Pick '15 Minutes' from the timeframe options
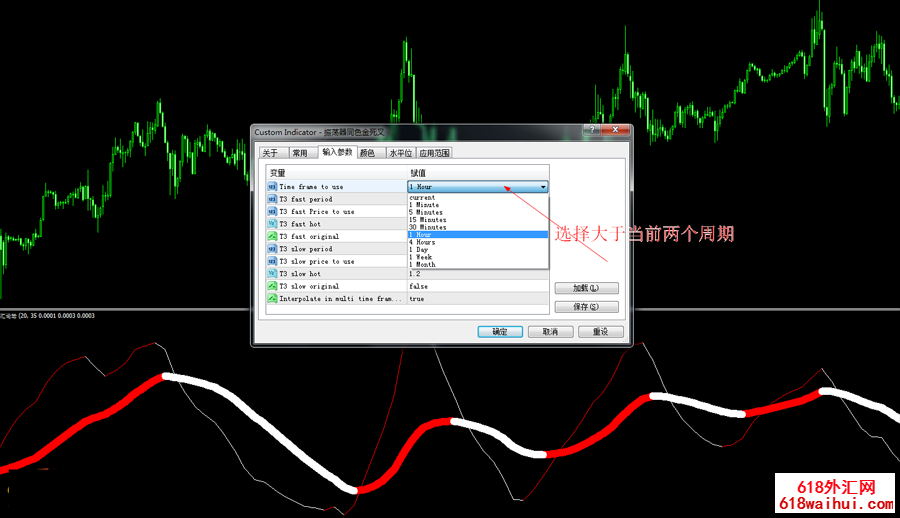 427,220
